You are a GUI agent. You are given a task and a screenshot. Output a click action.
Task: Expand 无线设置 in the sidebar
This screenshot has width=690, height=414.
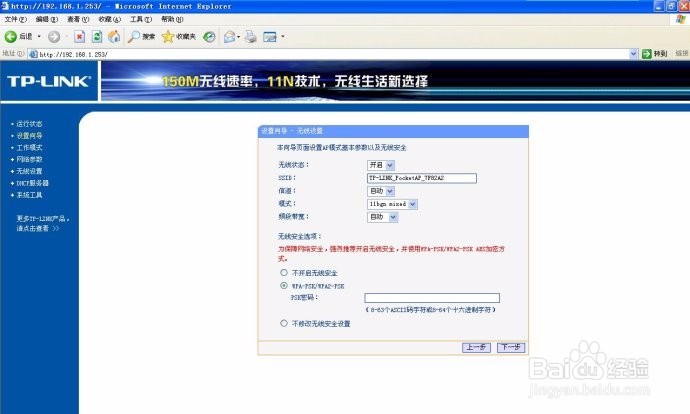29,171
